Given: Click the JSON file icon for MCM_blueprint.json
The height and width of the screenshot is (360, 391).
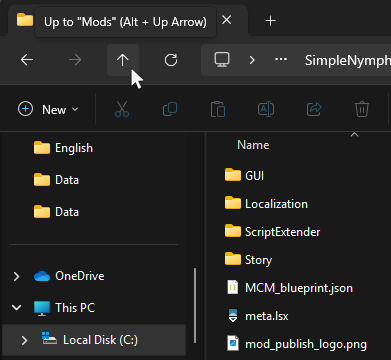Looking at the screenshot, I should pos(233,287).
